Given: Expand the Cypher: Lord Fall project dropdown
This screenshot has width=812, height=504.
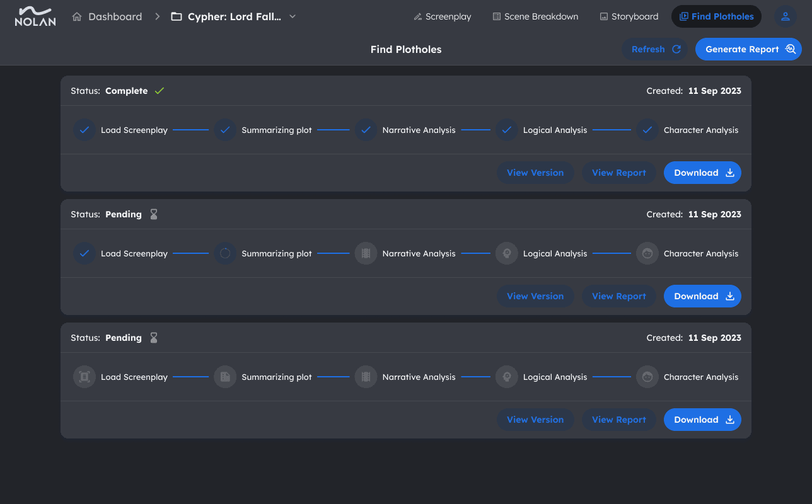Looking at the screenshot, I should coord(293,16).
